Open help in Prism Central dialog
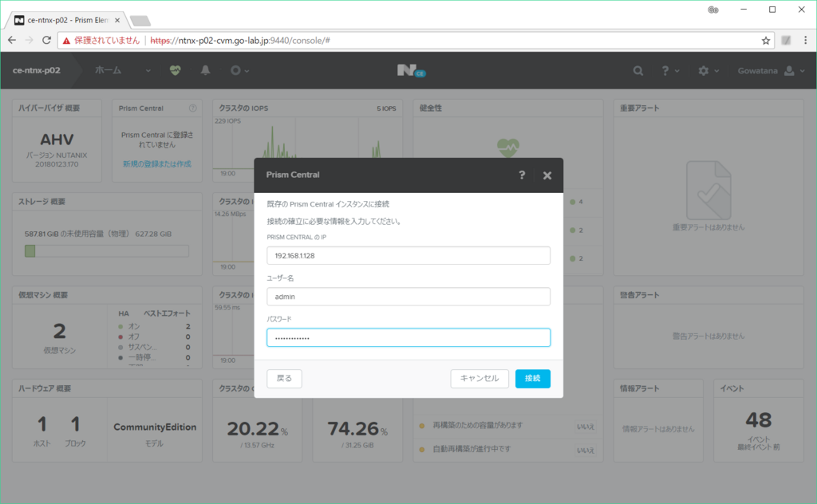This screenshot has height=504, width=817. 522,175
